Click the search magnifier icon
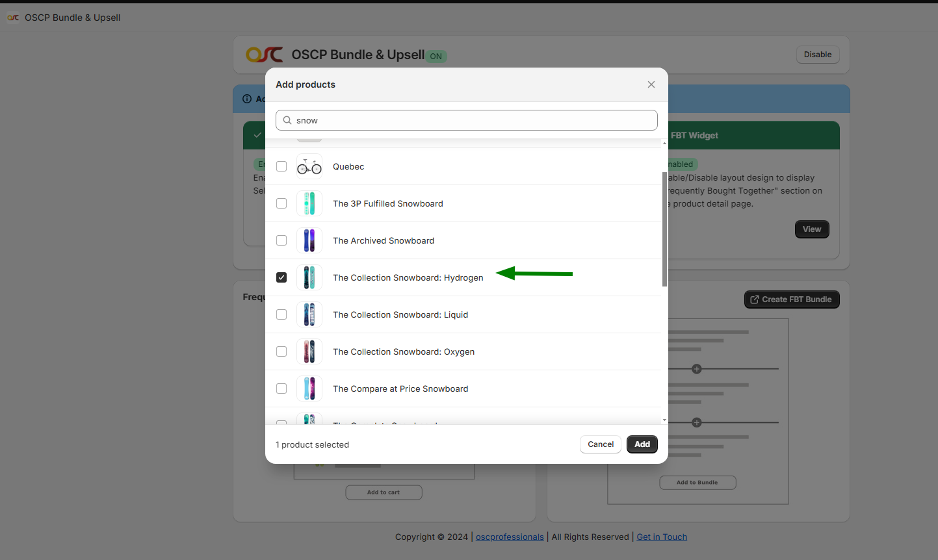Viewport: 938px width, 560px height. click(287, 121)
